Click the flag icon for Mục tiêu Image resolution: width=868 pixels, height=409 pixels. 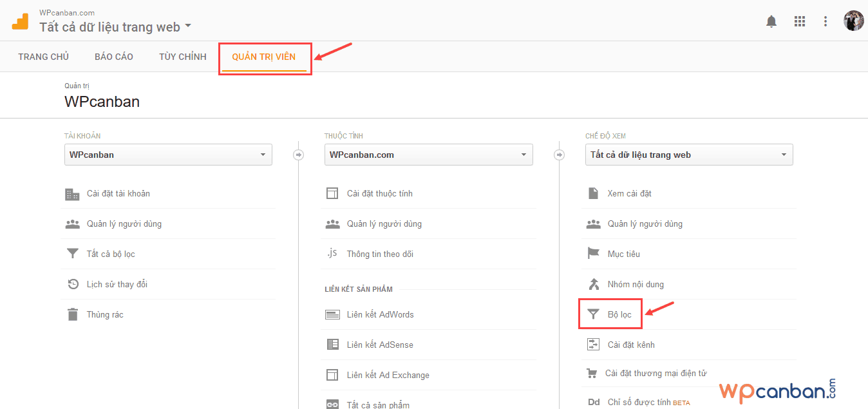(x=593, y=254)
